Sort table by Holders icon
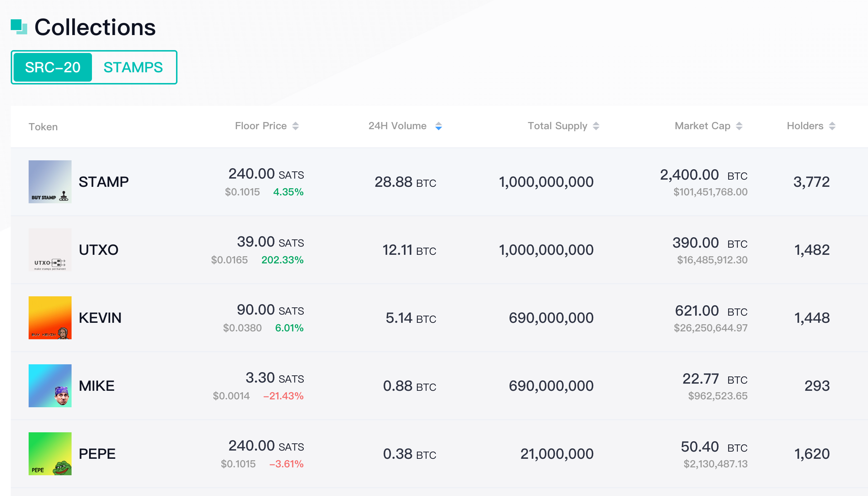This screenshot has width=868, height=496. click(832, 126)
